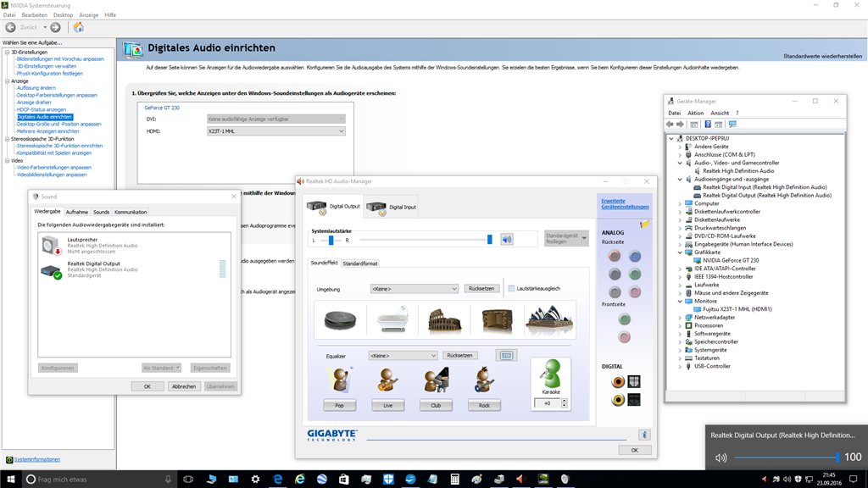868x488 pixels.
Task: Open the info icon in Realtek manager
Action: click(644, 435)
